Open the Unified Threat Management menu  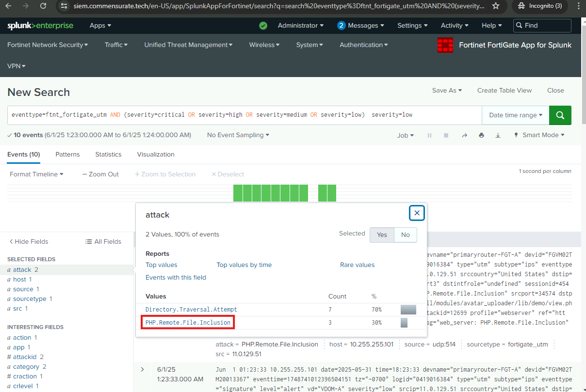[x=188, y=45]
